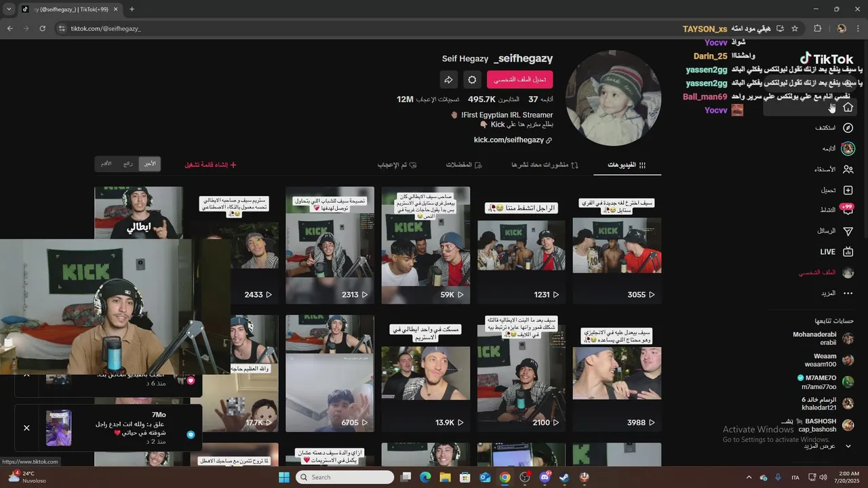Screen dimensions: 868x488
Task: Show hidden system tray icons
Action: click(749, 477)
